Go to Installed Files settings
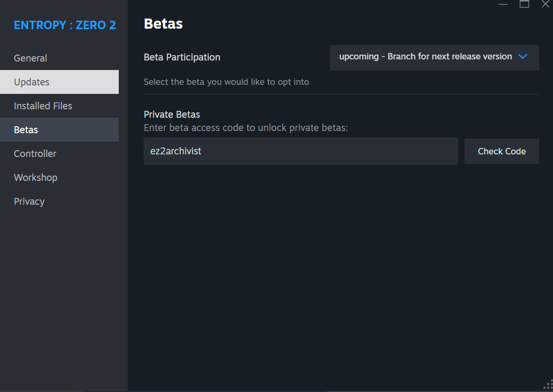The image size is (553, 392). (x=43, y=106)
